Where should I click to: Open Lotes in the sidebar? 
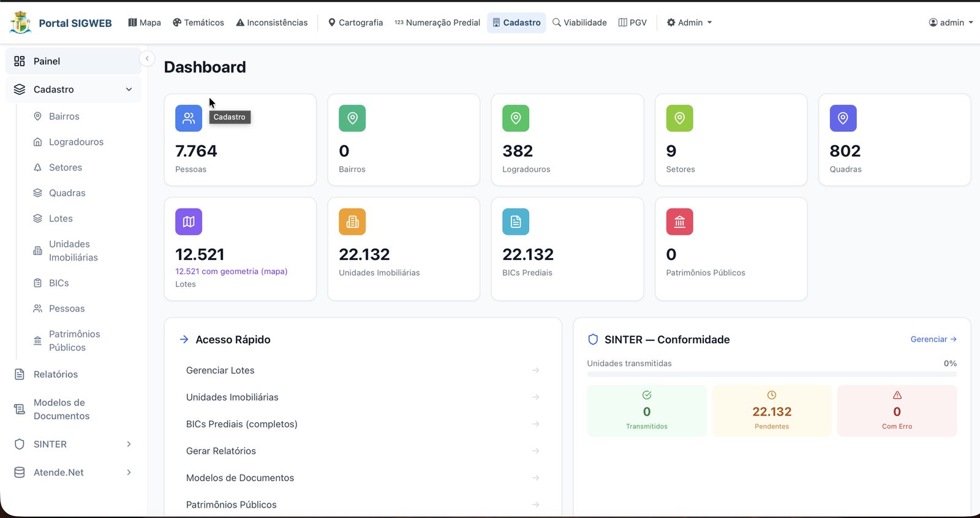pos(61,219)
